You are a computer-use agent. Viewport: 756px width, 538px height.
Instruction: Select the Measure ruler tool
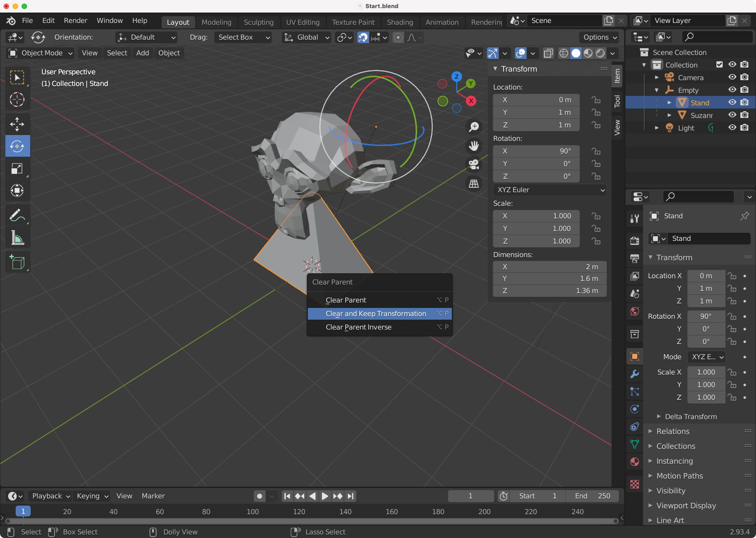[17, 238]
